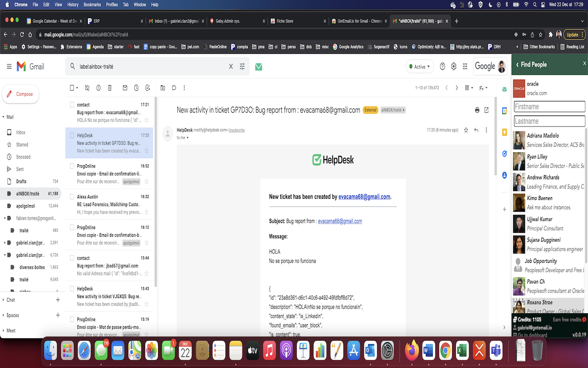Image resolution: width=588 pixels, height=368 pixels.
Task: Clear the search box with the X icon
Action: coord(231,67)
